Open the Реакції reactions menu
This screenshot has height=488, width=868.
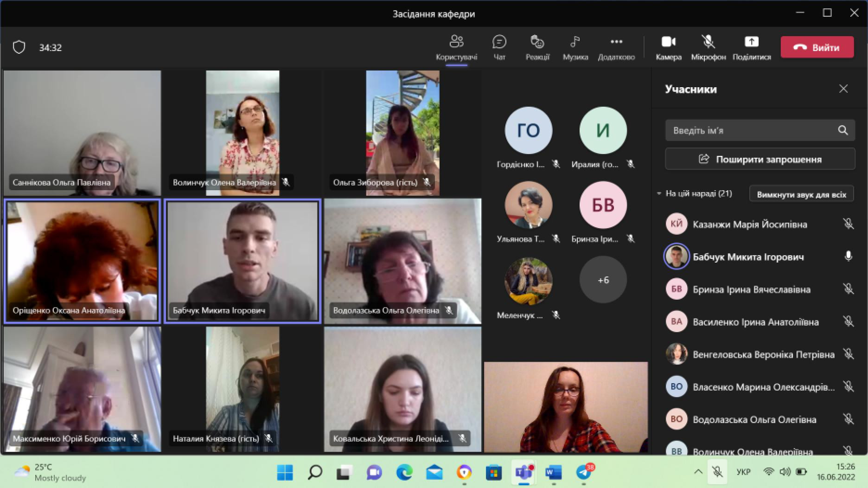(x=537, y=47)
